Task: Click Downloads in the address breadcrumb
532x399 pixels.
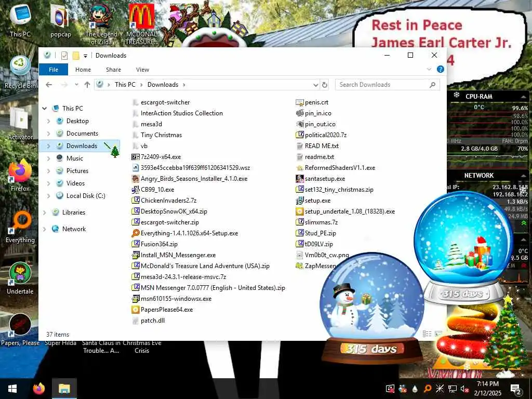Action: coord(163,85)
